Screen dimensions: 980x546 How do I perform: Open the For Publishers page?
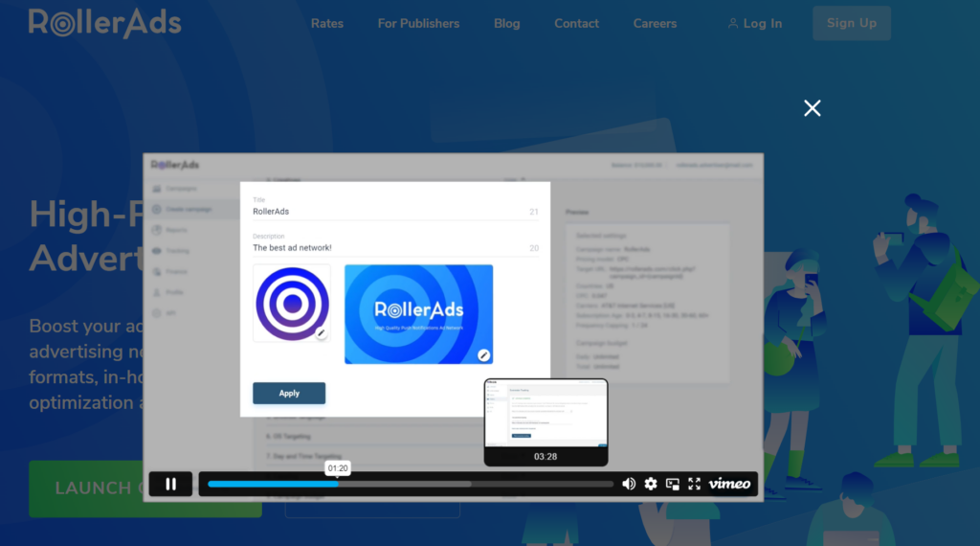tap(418, 24)
